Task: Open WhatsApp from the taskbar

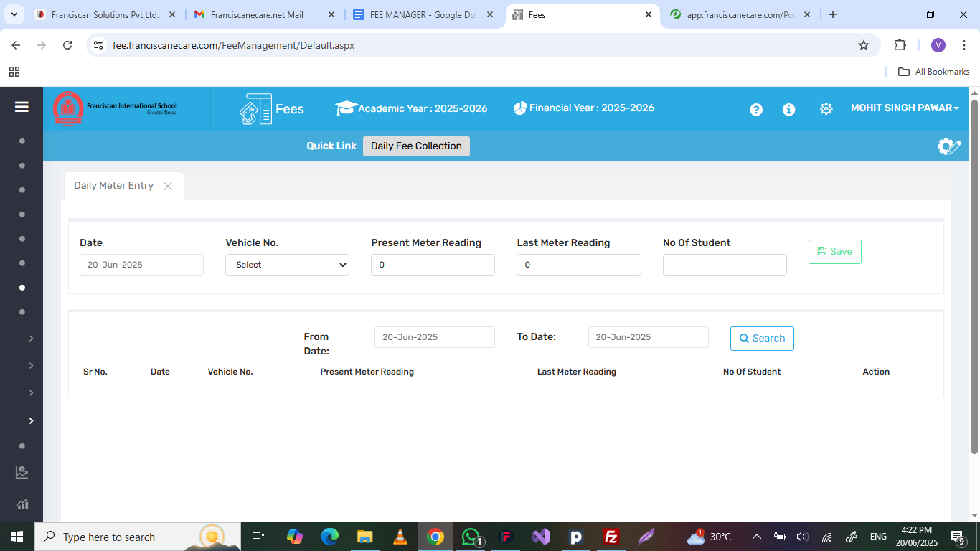Action: point(471,537)
